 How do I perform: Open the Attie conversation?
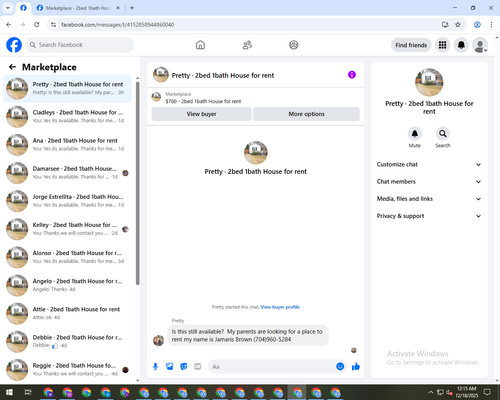click(67, 313)
